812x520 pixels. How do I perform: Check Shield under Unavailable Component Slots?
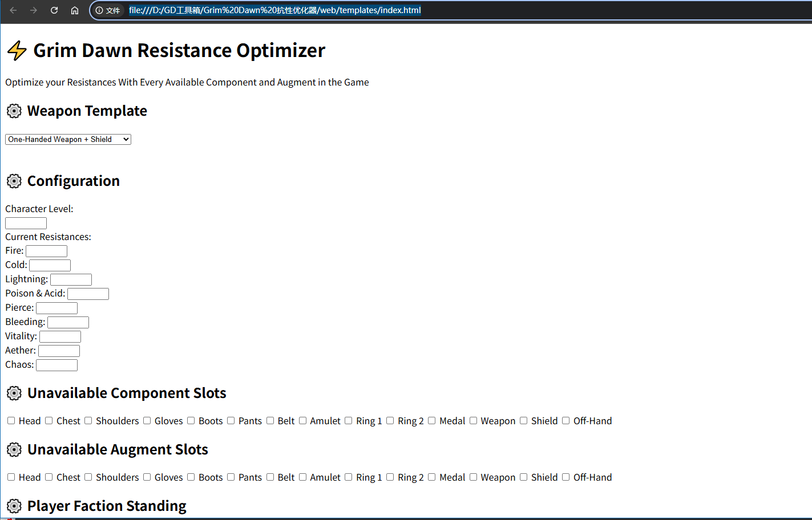(524, 421)
